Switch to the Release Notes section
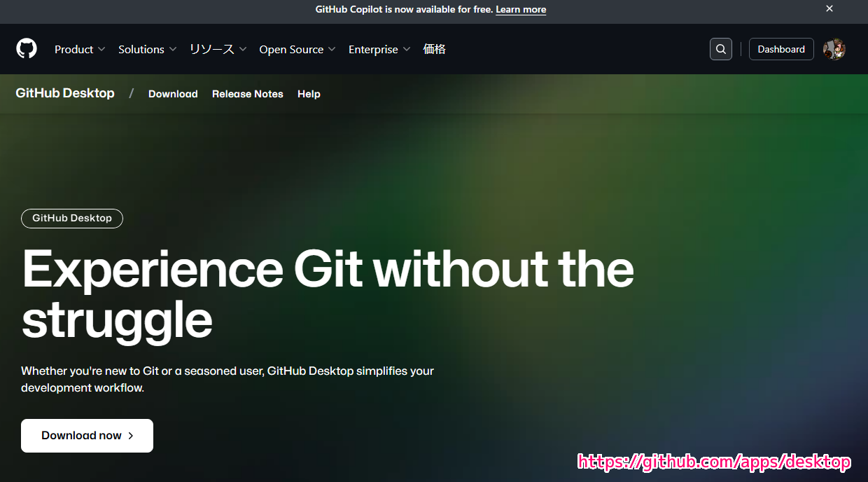The width and height of the screenshot is (868, 482). pos(247,93)
